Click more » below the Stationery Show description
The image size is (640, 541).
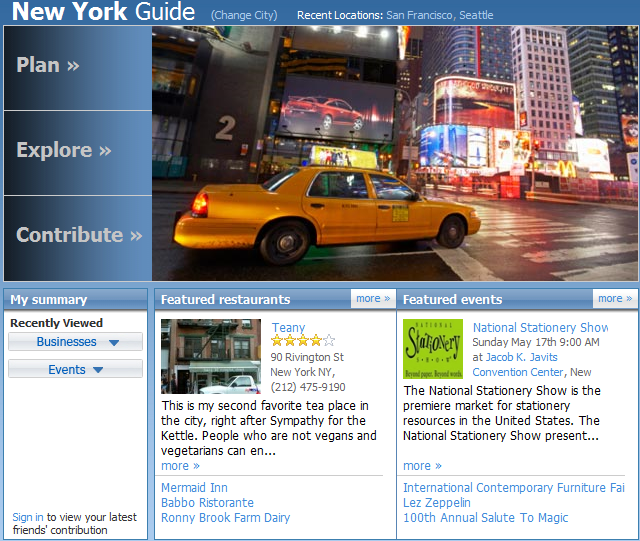[x=422, y=466]
